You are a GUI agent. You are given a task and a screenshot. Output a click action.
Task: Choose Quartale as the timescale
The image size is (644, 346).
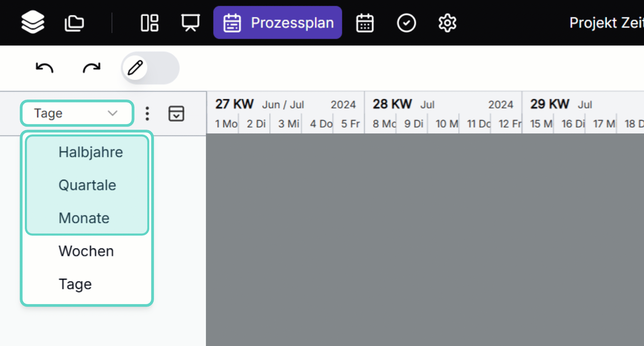(87, 185)
